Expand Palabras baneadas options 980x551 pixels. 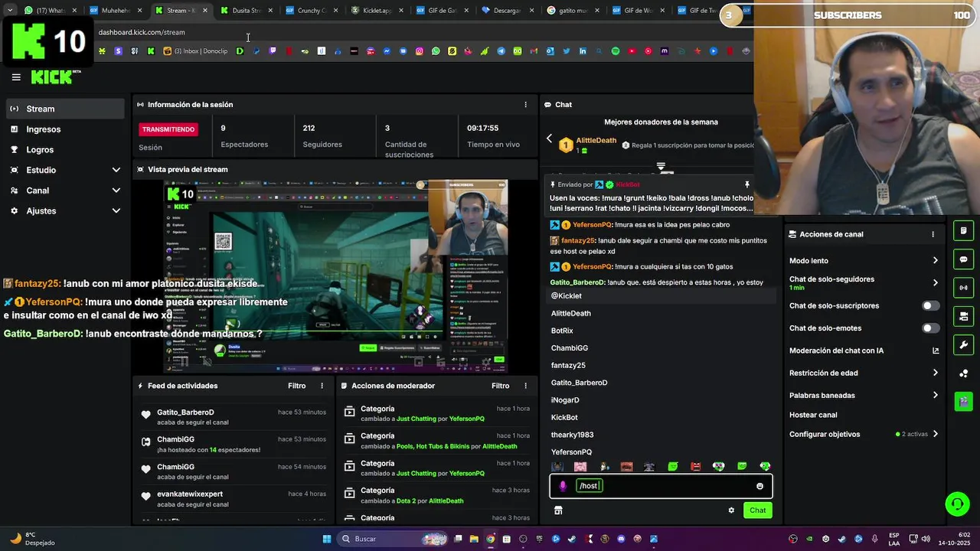[935, 396]
